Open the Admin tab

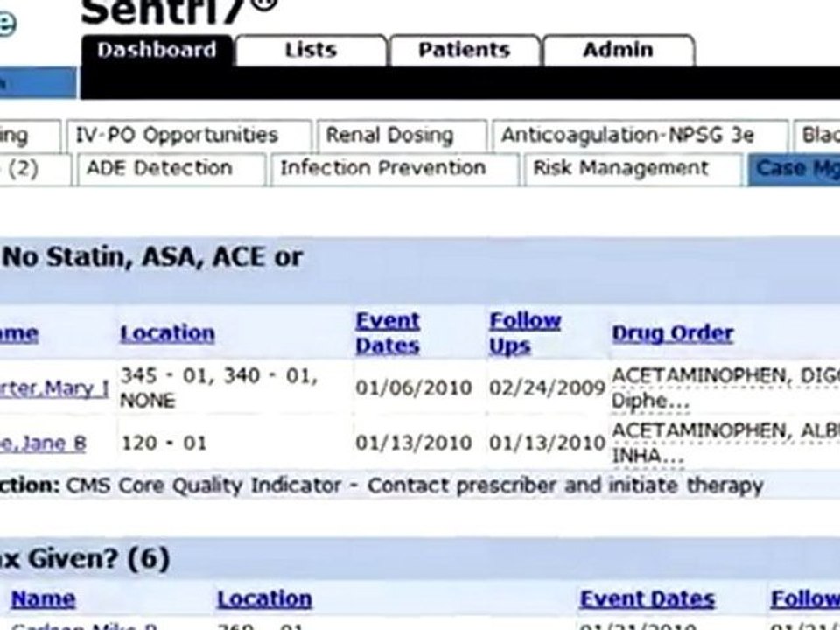tap(619, 51)
